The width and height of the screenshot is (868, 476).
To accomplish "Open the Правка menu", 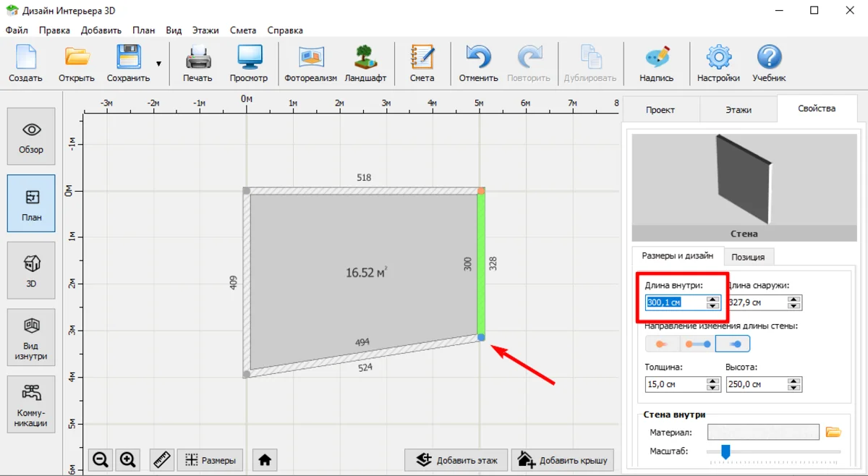I will [x=54, y=30].
